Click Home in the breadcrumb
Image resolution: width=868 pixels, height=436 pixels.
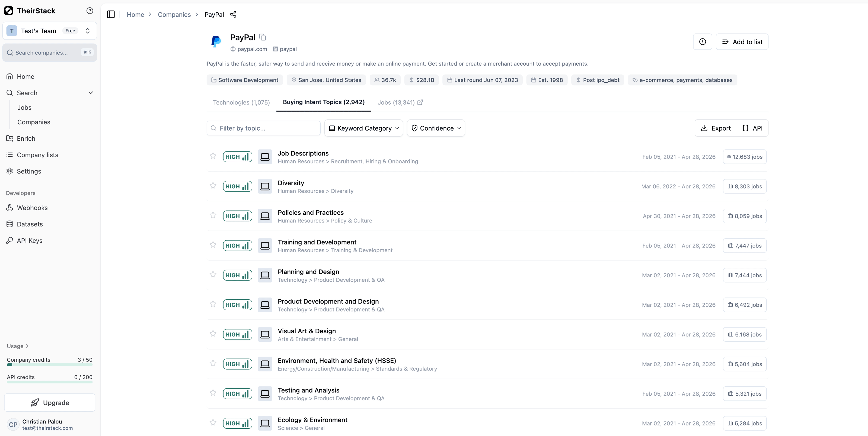(135, 14)
